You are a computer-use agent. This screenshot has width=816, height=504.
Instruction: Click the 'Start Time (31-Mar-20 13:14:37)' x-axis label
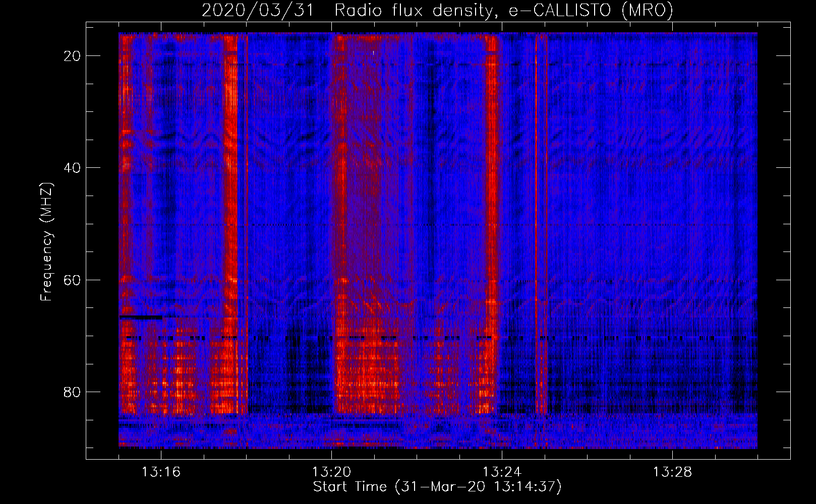point(437,487)
